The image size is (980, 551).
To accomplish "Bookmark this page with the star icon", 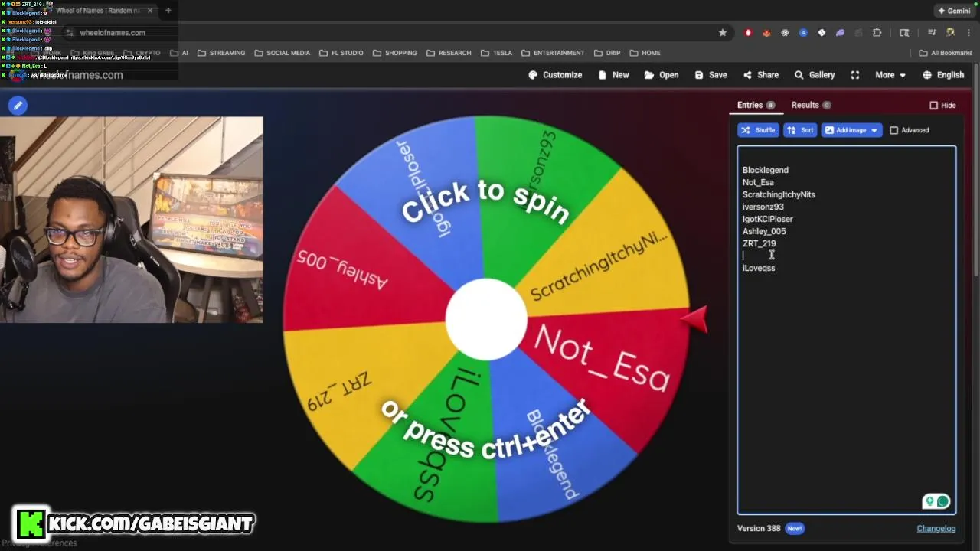I will 722,33.
